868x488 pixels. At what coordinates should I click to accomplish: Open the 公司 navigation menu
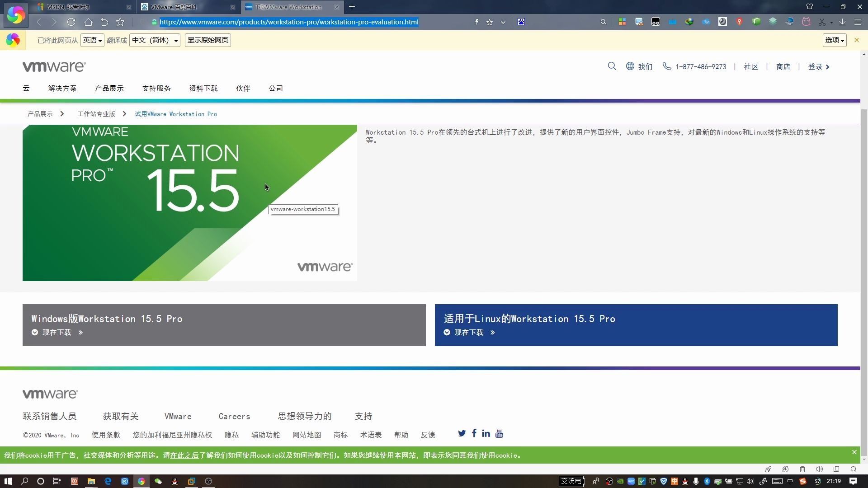pyautogui.click(x=276, y=89)
